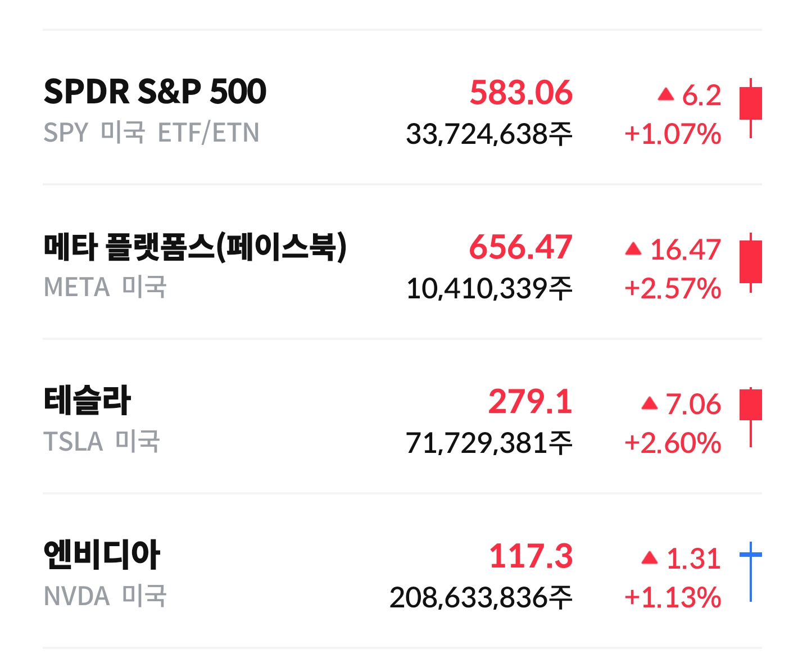
Task: Click the up-triangle beside SPY change 6.2
Action: [666, 94]
